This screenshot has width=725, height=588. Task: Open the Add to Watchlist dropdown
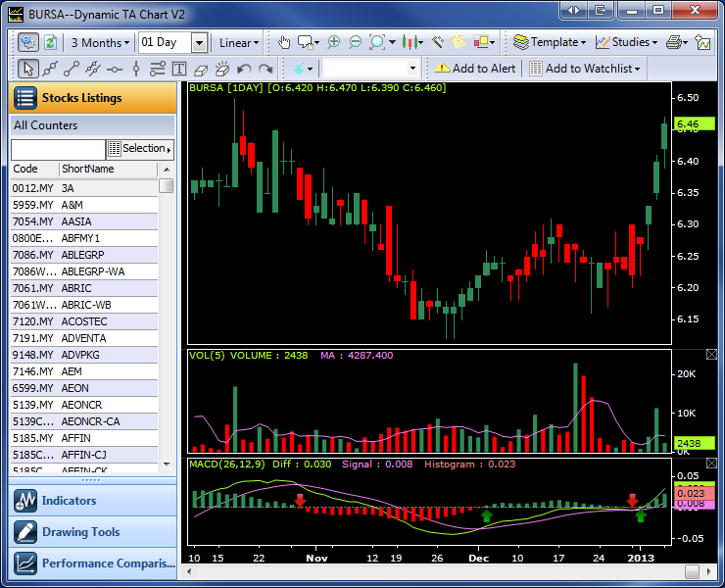(x=585, y=69)
